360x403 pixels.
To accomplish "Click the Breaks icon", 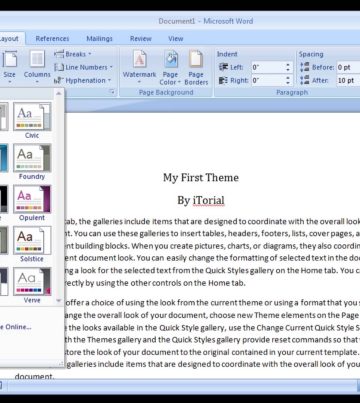I will pyautogui.click(x=59, y=54).
